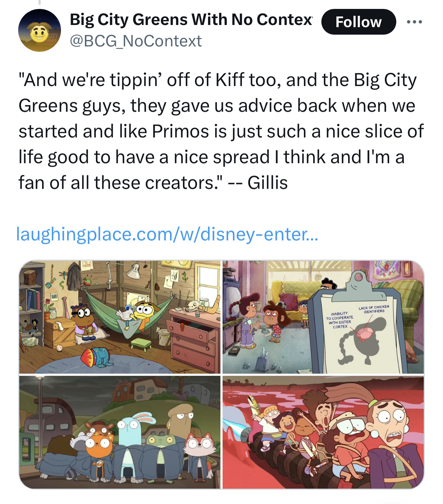Click the Gillis attribution at quote end
Screen dimensions: 443x504
[x=268, y=183]
